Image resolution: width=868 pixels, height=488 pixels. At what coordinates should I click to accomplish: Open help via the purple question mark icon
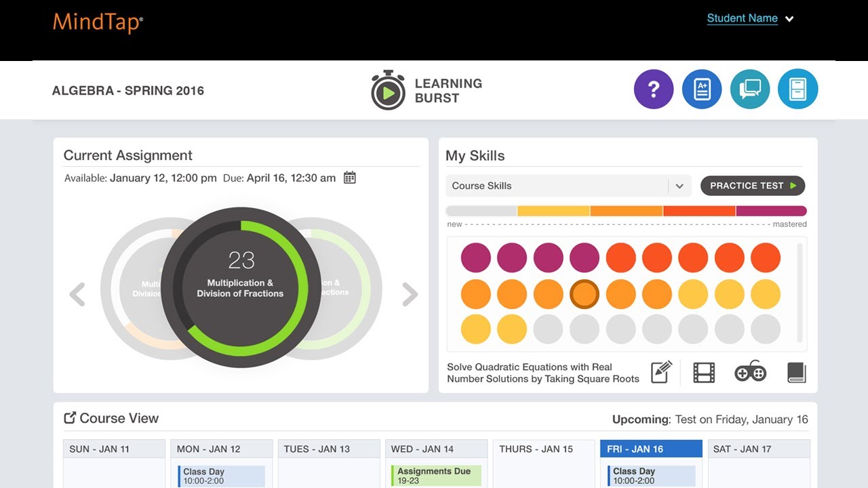654,89
